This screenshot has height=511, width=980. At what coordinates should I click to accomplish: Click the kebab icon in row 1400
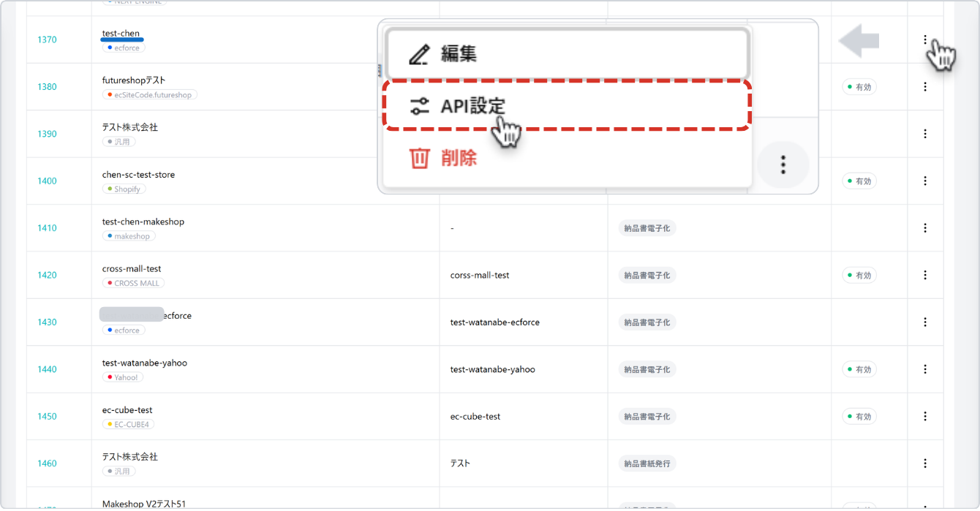(925, 181)
